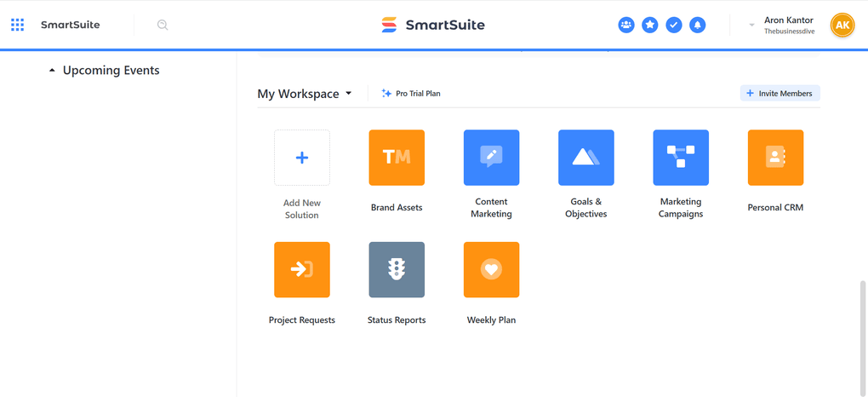868x397 pixels.
Task: Open notifications bell icon
Action: tap(698, 25)
